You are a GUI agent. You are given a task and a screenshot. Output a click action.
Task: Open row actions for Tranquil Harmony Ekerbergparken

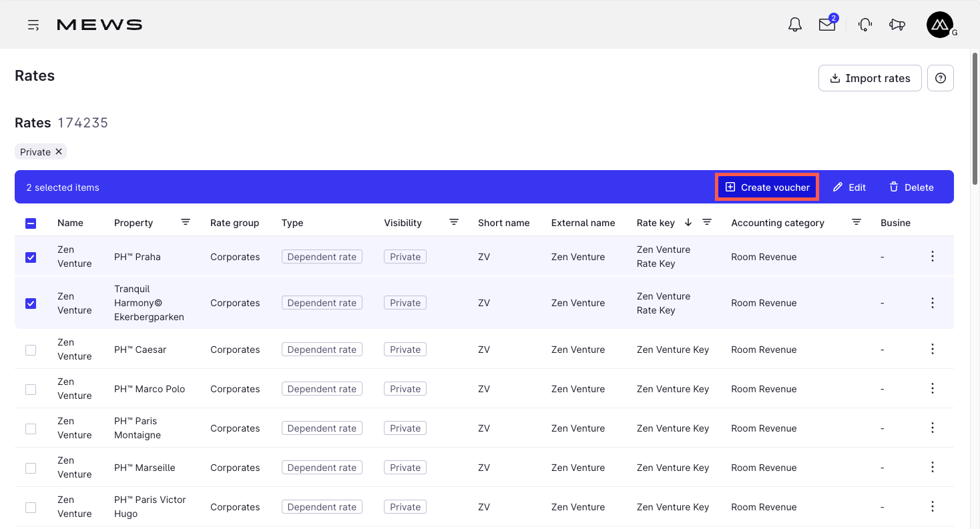(x=933, y=303)
